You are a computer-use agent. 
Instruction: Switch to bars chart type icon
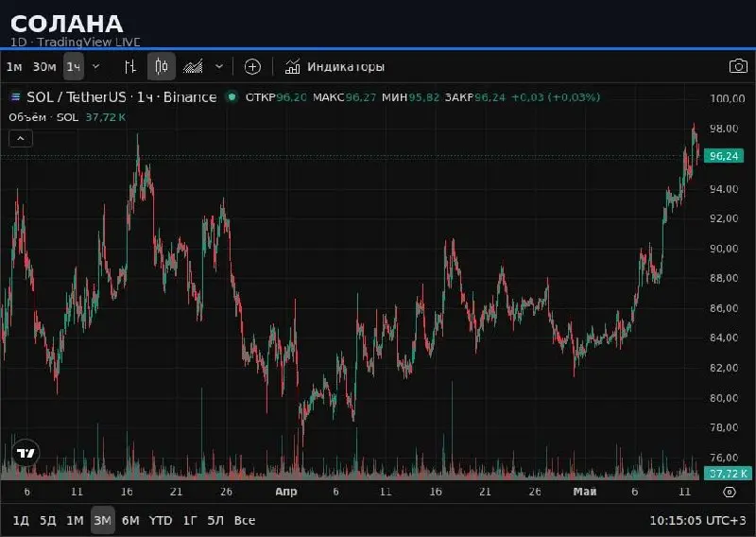(130, 66)
